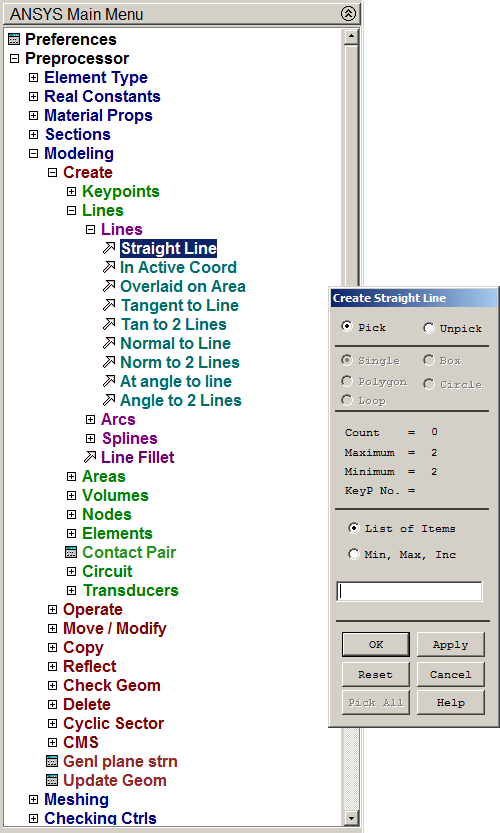The width and height of the screenshot is (500, 833).
Task: Click the arrow icon beside Normal to Line
Action: point(109,343)
